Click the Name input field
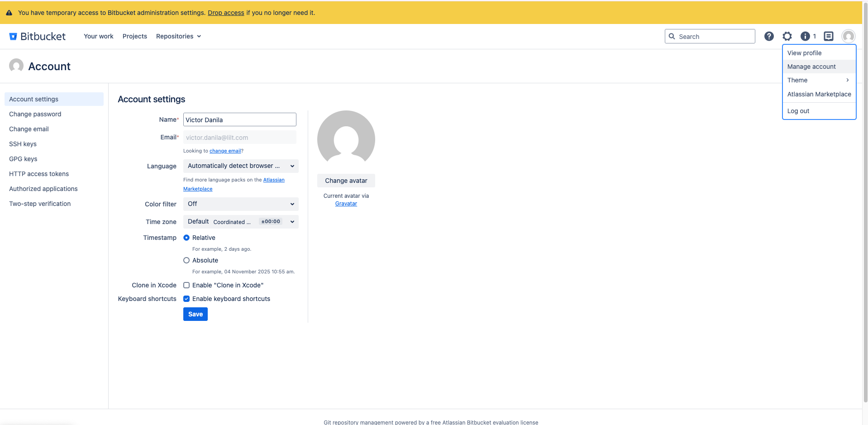This screenshot has width=868, height=425. (x=240, y=119)
